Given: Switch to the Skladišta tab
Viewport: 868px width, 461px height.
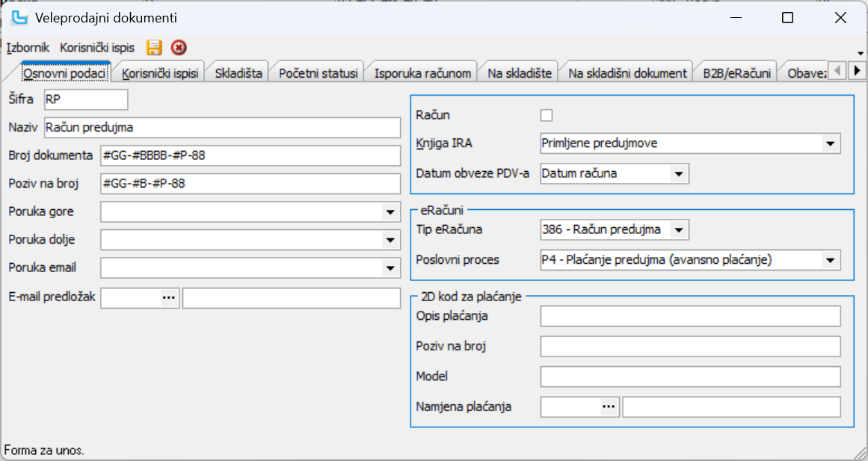Looking at the screenshot, I should click(238, 73).
